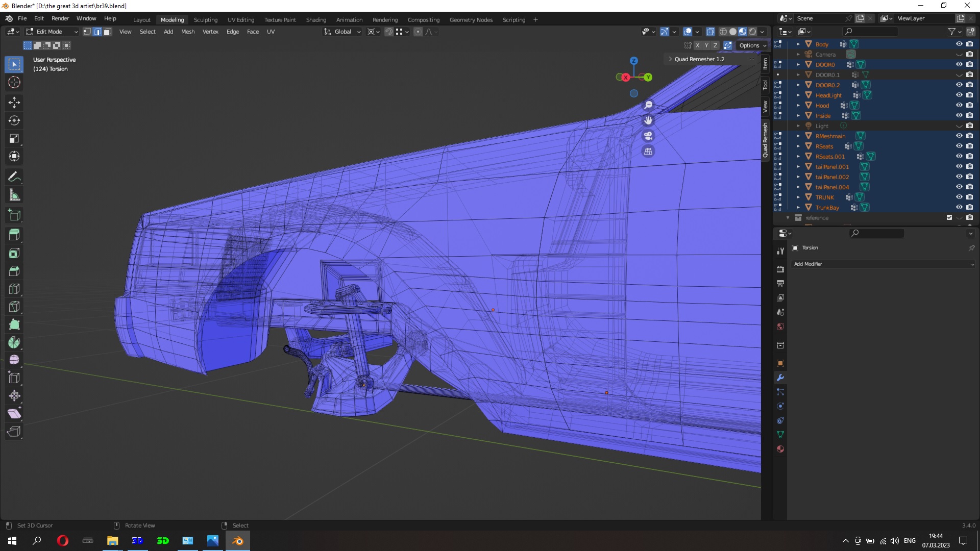Image resolution: width=980 pixels, height=551 pixels.
Task: Toggle the camera view gizmo
Action: pos(648,136)
